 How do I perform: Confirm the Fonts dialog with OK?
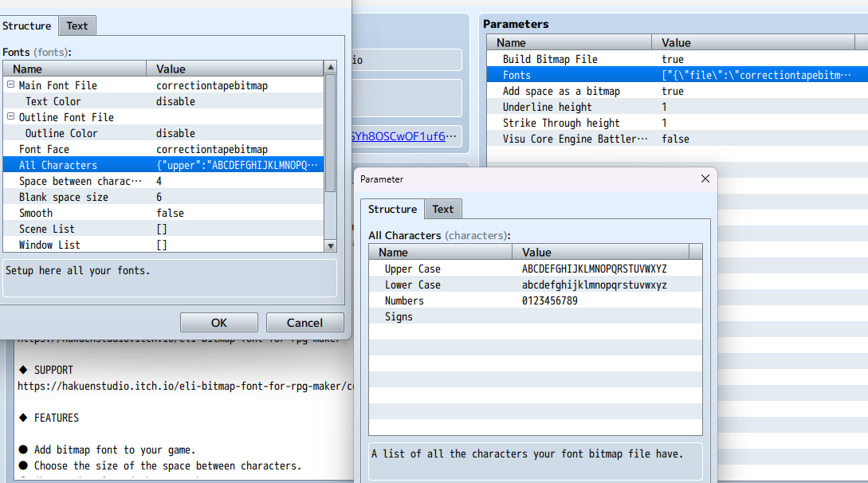[218, 323]
